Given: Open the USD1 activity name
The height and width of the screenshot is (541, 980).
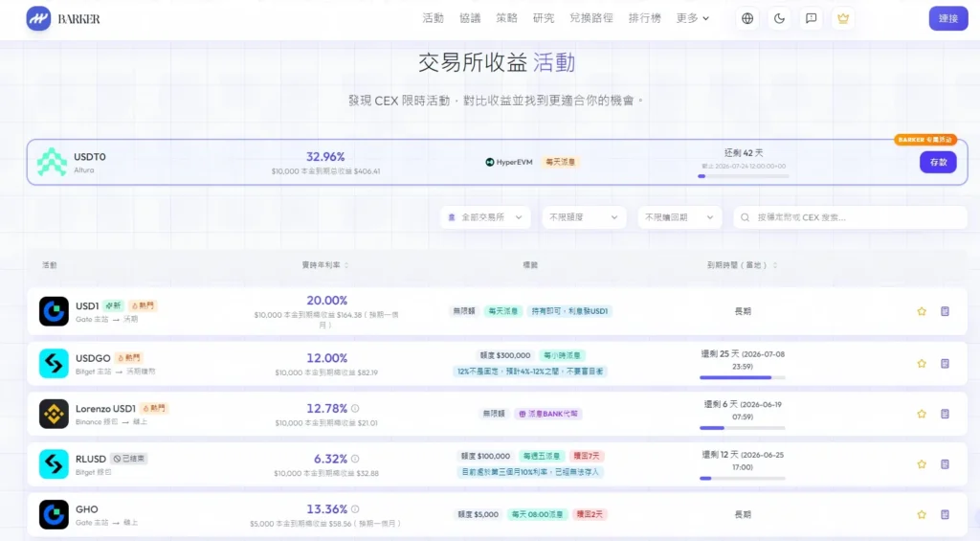Looking at the screenshot, I should click(x=87, y=305).
